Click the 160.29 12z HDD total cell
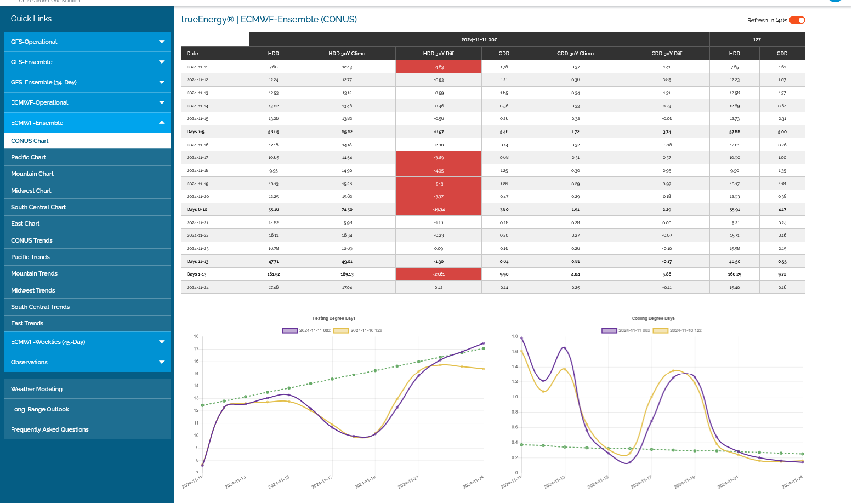The image size is (852, 504). pyautogui.click(x=735, y=274)
